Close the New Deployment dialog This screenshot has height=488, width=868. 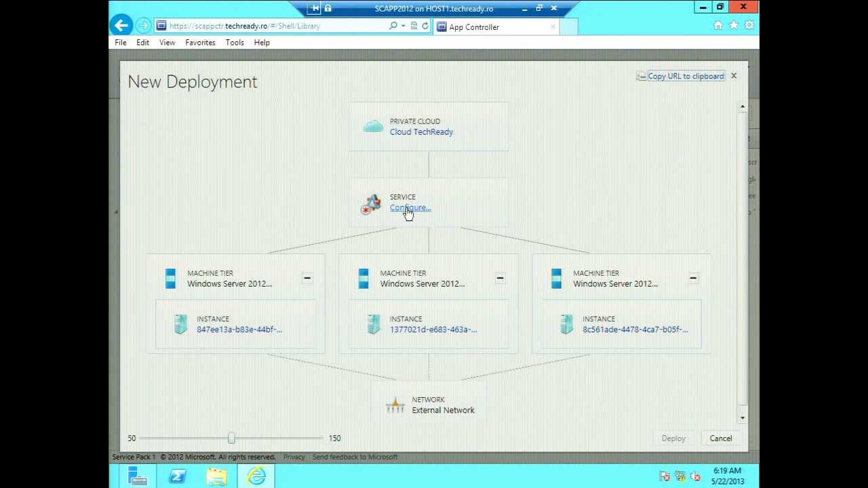[x=733, y=76]
